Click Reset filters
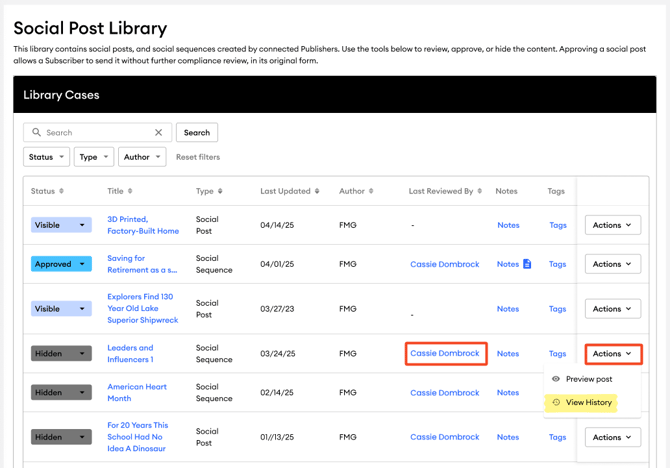The image size is (670, 468). pos(198,157)
